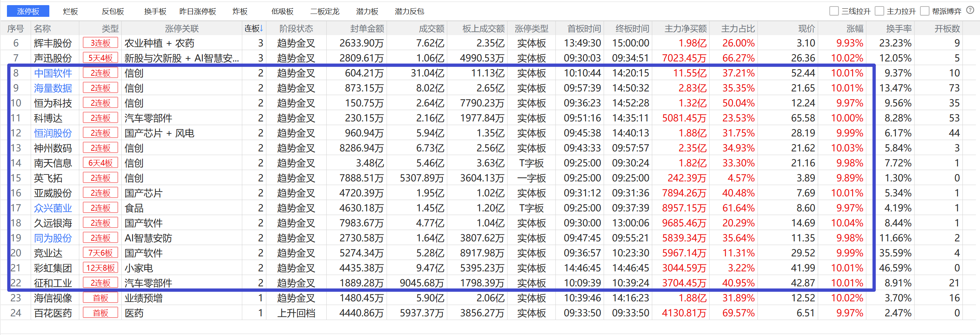Select the 二板定龙 tab
This screenshot has height=335, width=980.
(324, 11)
